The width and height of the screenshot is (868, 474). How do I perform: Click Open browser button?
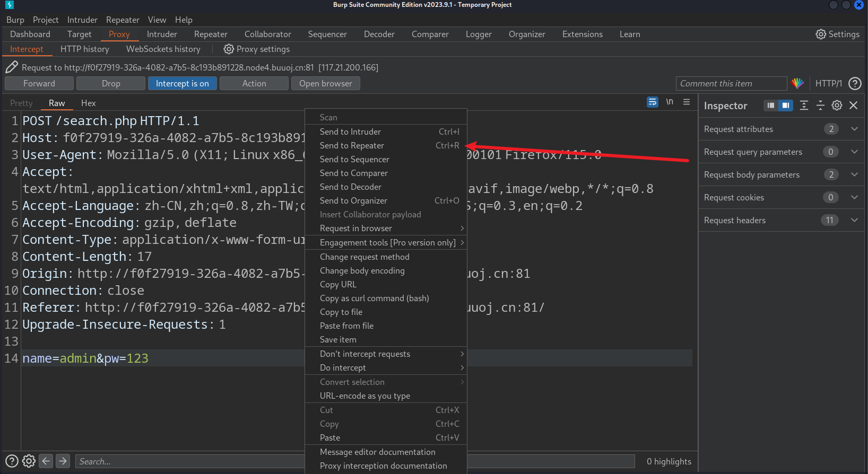pos(326,83)
